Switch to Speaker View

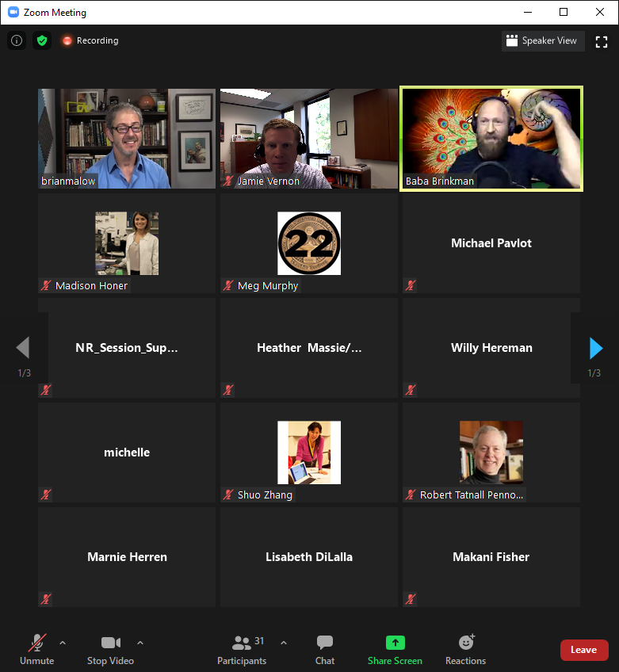click(543, 40)
